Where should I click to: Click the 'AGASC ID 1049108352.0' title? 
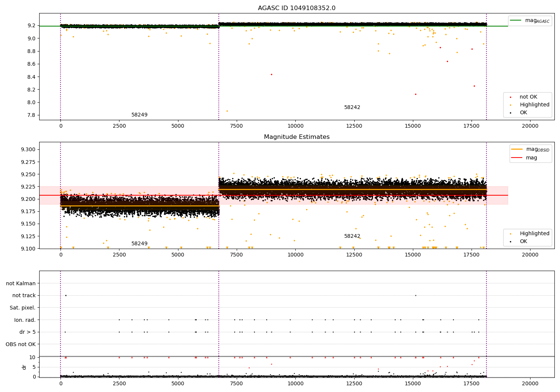(296, 8)
